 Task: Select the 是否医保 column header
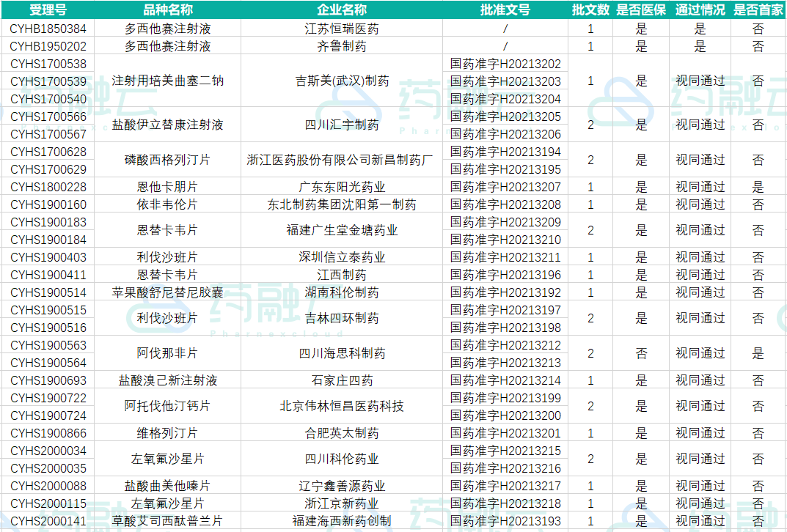tap(640, 10)
